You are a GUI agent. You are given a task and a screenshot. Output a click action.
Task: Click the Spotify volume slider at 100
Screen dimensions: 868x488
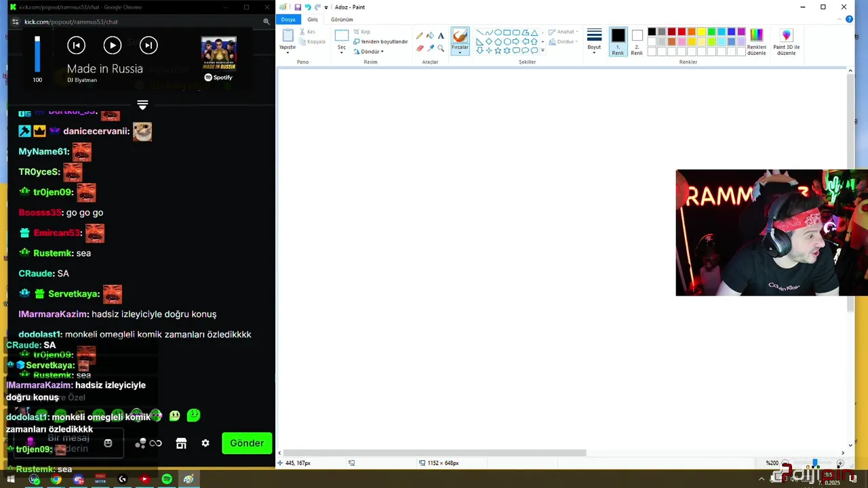pos(37,54)
